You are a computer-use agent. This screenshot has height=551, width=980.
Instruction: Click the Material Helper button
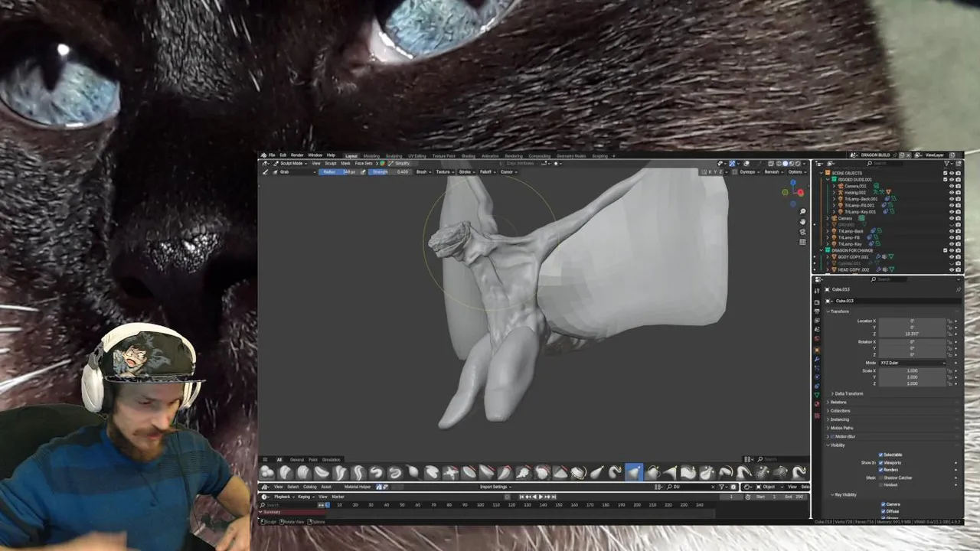pos(357,487)
